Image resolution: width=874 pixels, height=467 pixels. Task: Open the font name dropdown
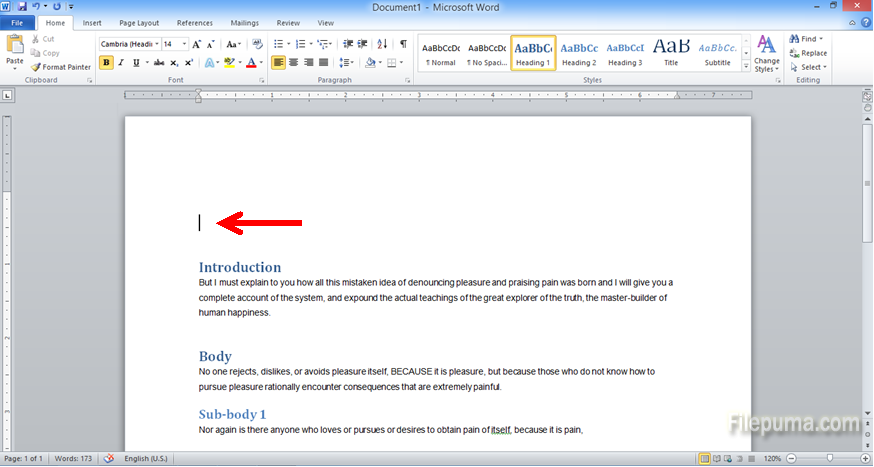tap(157, 44)
